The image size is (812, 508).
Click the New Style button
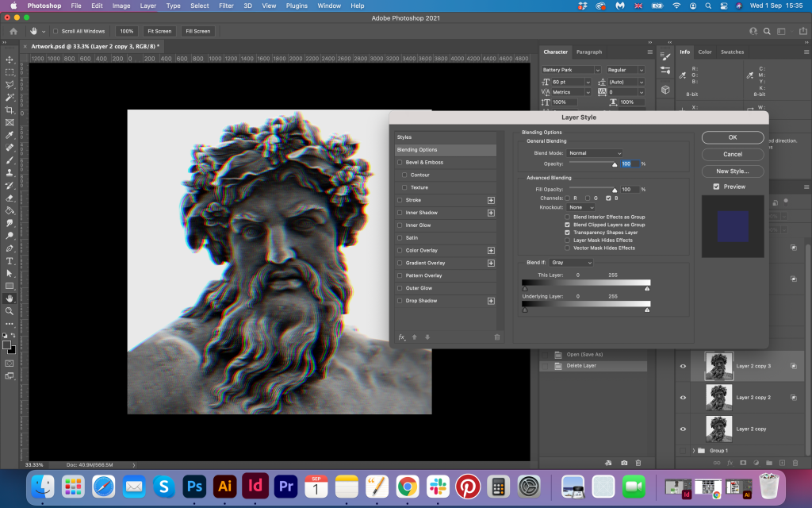point(733,171)
